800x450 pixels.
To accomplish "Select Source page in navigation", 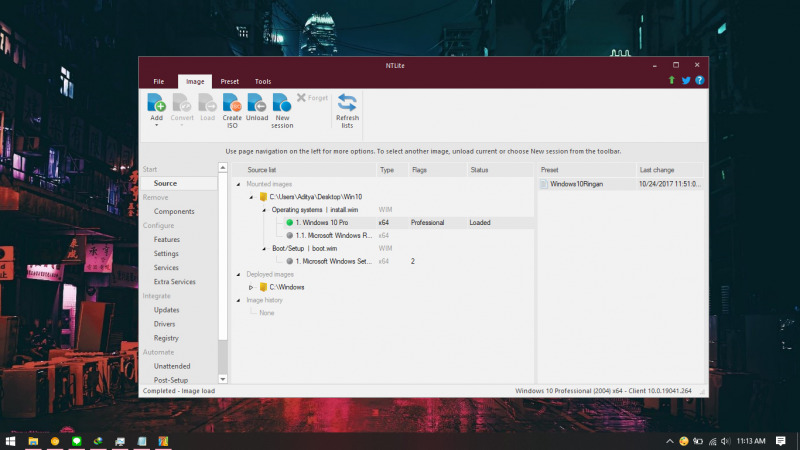I will [165, 183].
